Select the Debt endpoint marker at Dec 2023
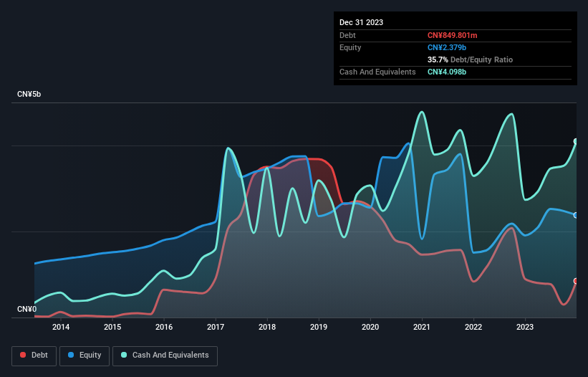The width and height of the screenshot is (588, 377). (576, 281)
